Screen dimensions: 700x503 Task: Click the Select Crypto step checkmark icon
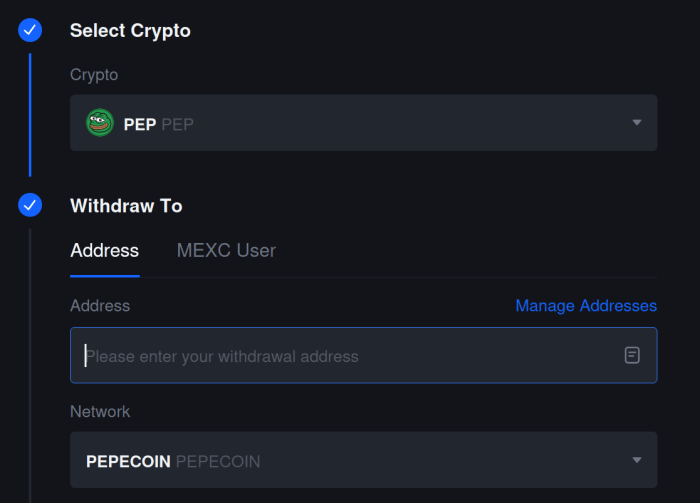click(x=30, y=31)
